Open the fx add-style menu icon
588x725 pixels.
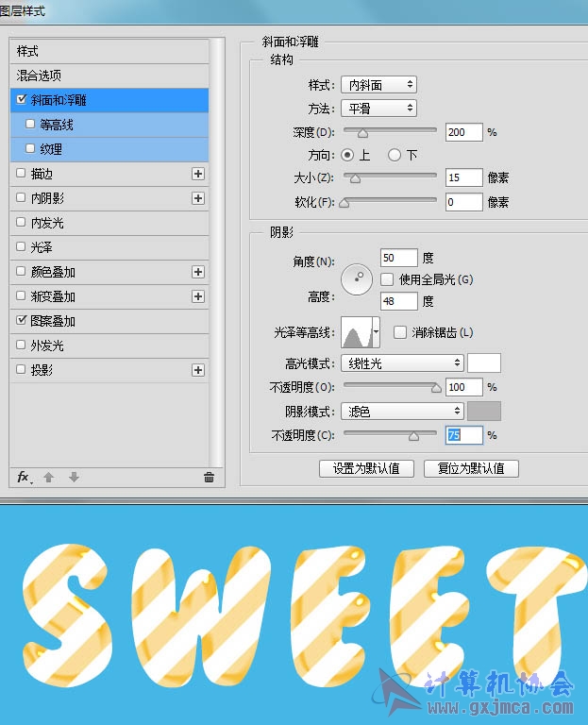click(24, 477)
